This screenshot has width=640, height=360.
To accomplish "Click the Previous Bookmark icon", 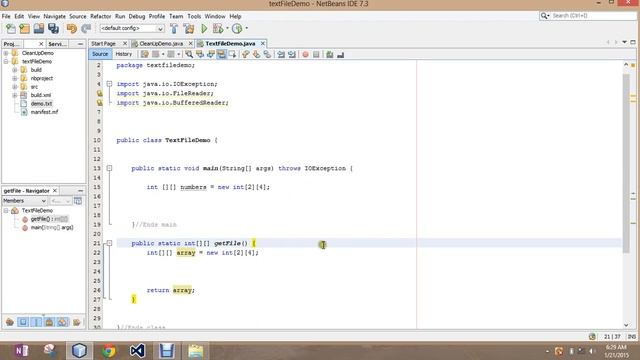I will point(245,54).
